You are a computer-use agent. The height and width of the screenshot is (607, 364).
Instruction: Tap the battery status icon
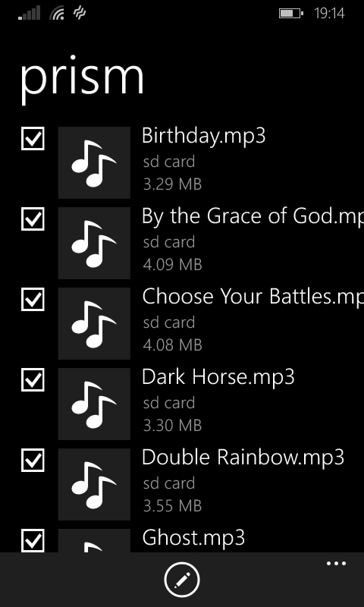click(x=291, y=14)
